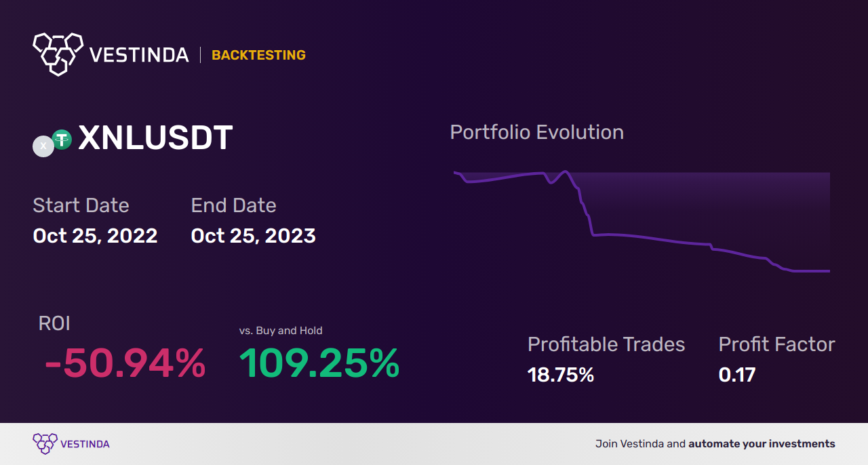Screen dimensions: 868x465
Task: Click the small purple Vestinda footer logo
Action: 45,444
